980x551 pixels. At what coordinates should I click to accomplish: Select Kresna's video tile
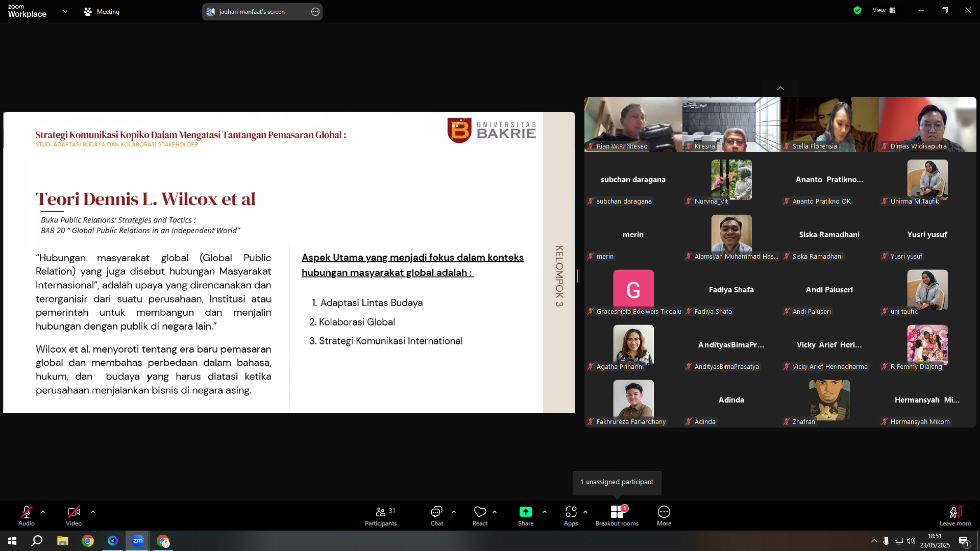[731, 124]
